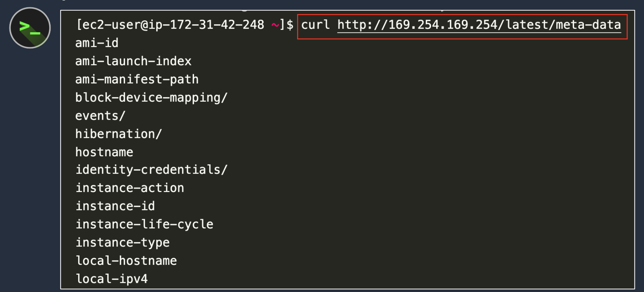The width and height of the screenshot is (644, 292).
Task: Select the instance-action line
Action: (x=130, y=188)
